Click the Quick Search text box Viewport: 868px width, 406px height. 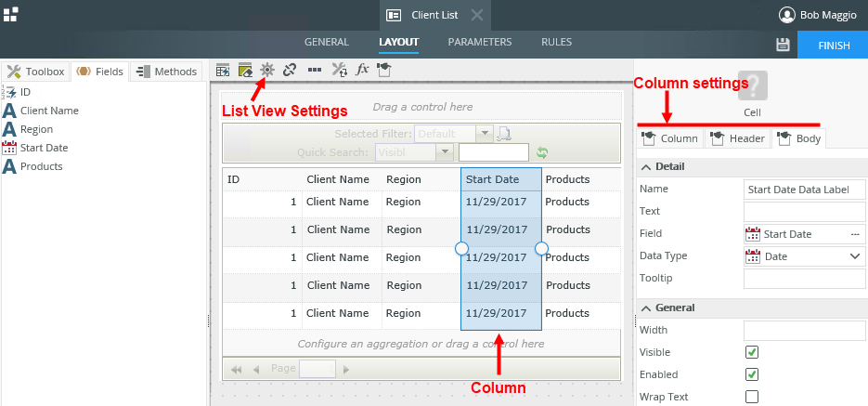(494, 152)
